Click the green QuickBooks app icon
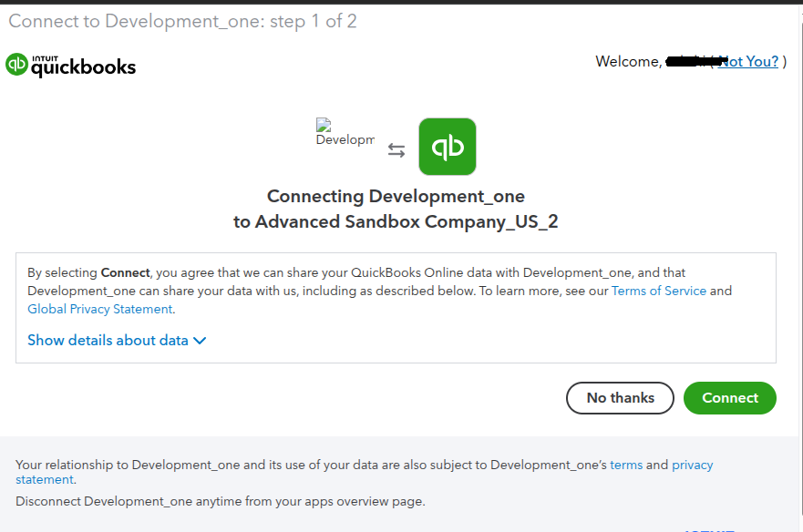 coord(447,147)
